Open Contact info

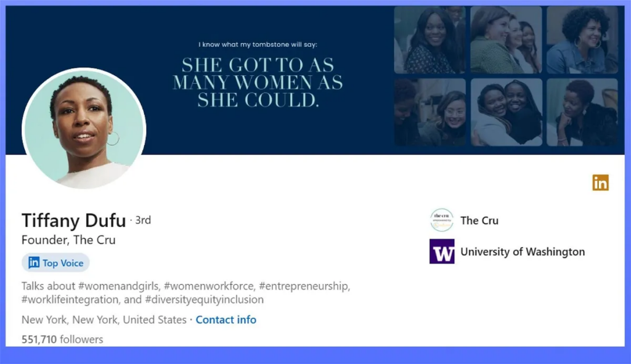(x=226, y=320)
